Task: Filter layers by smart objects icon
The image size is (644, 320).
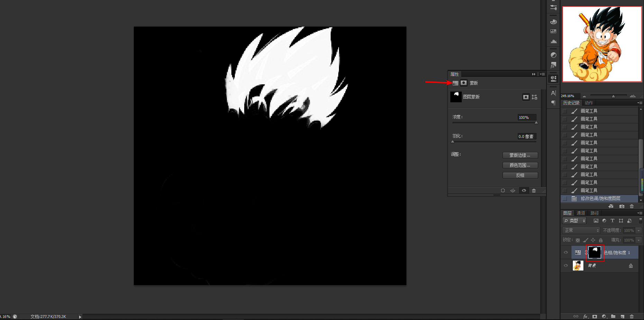Action: click(629, 221)
